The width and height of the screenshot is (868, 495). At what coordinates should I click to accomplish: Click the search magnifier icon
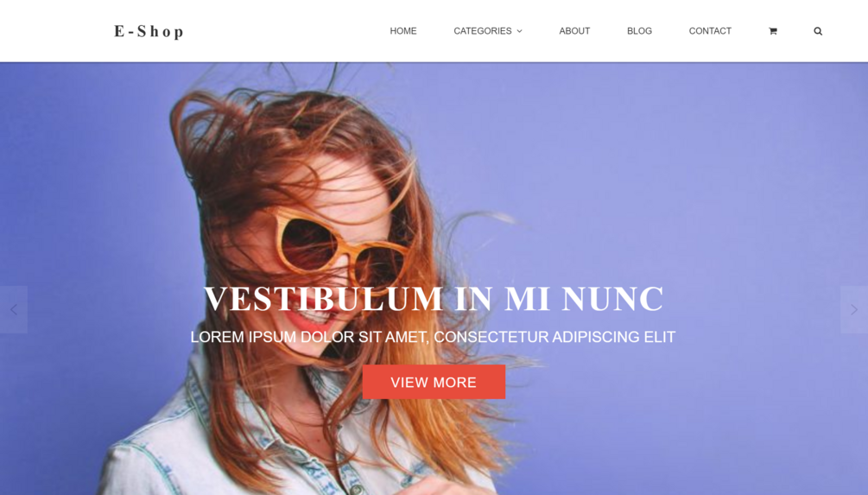(x=818, y=31)
